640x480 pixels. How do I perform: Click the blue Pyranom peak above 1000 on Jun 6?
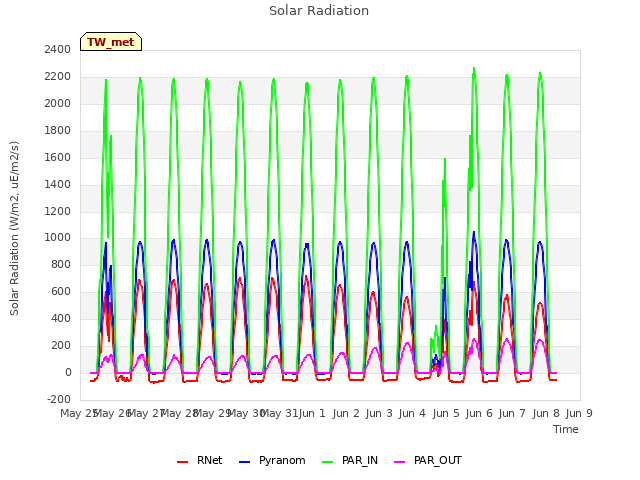coord(474,233)
